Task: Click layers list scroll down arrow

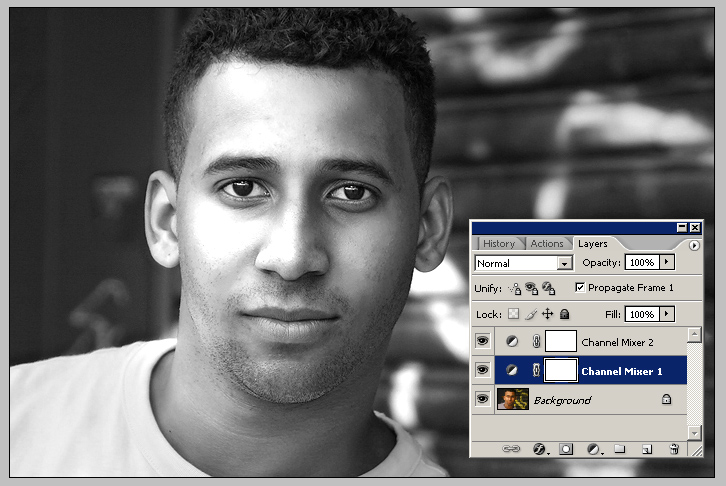Action: click(x=694, y=433)
